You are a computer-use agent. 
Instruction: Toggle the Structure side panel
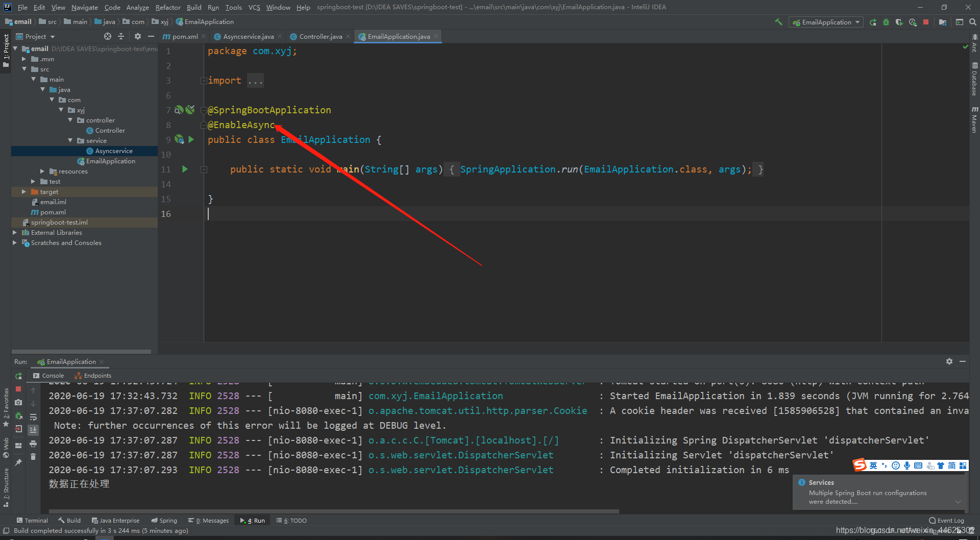(x=6, y=487)
